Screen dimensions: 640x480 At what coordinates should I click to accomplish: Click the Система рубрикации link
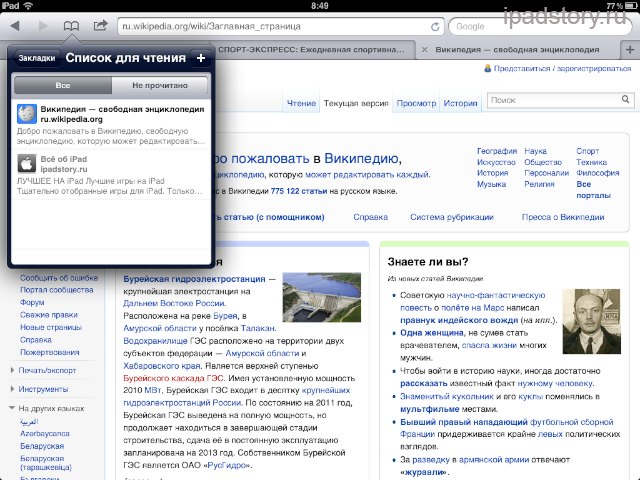pos(452,217)
